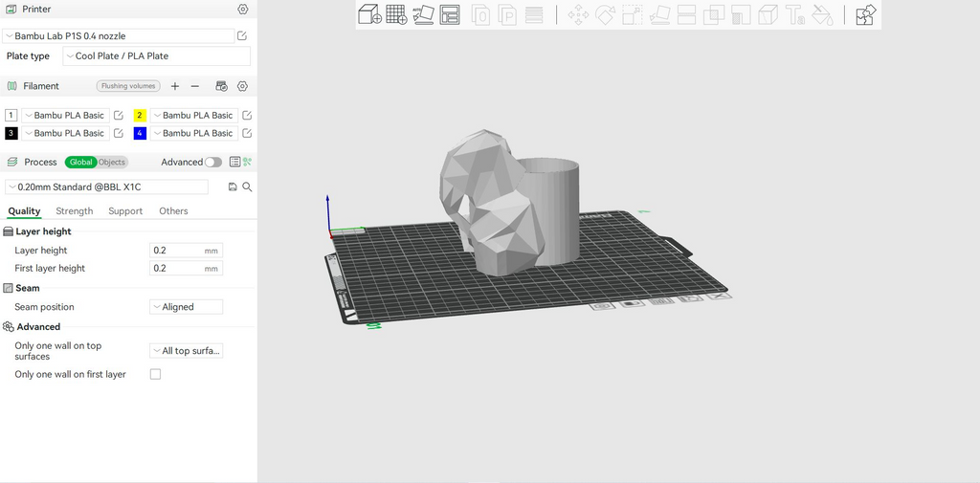Open Only one wall on top surfaces dropdown
This screenshot has width=980, height=483.
click(187, 351)
